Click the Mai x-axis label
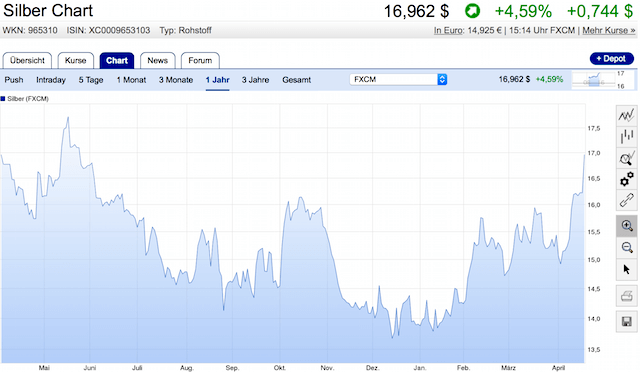The height and width of the screenshot is (372, 640). pos(44,368)
